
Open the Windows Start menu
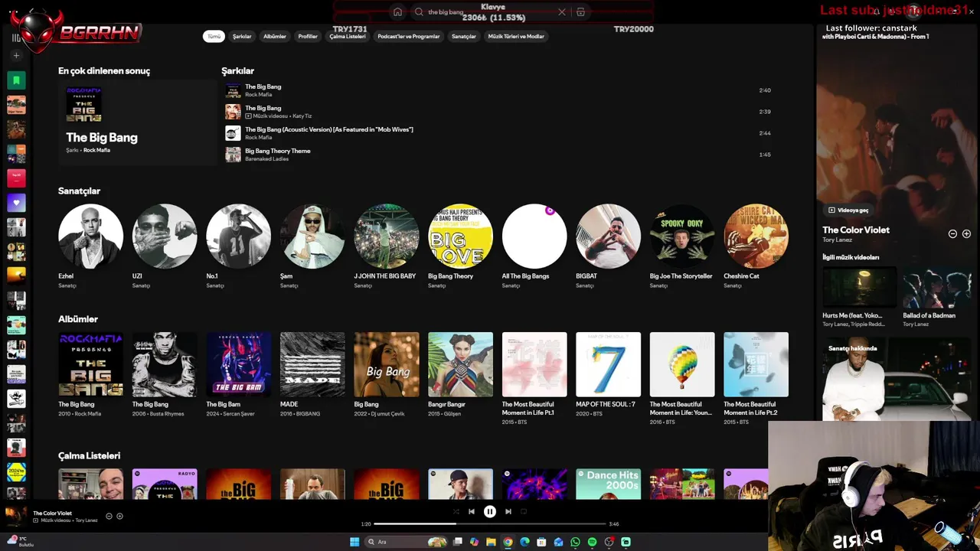pyautogui.click(x=354, y=542)
